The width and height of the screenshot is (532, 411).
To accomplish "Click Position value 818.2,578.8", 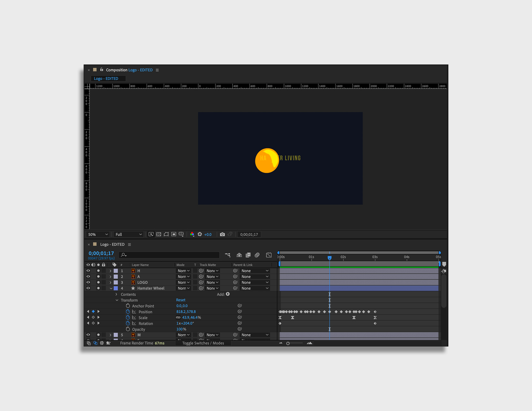I will pos(186,312).
